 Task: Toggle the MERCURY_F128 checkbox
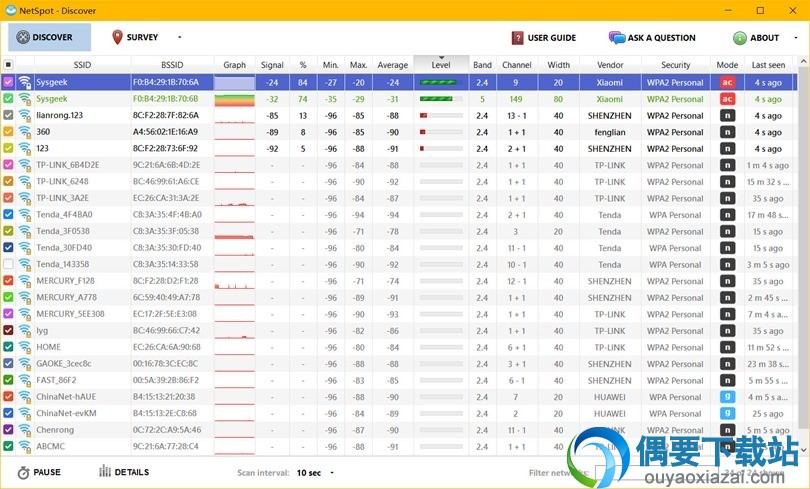tap(8, 281)
